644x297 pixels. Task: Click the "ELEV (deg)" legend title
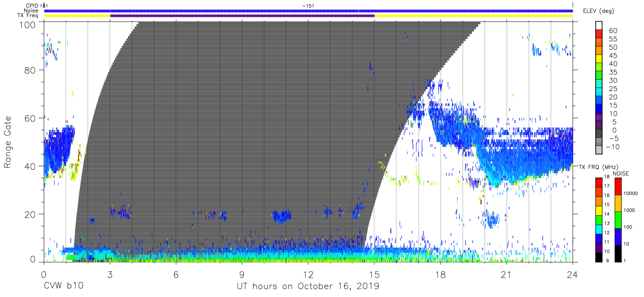coord(598,10)
